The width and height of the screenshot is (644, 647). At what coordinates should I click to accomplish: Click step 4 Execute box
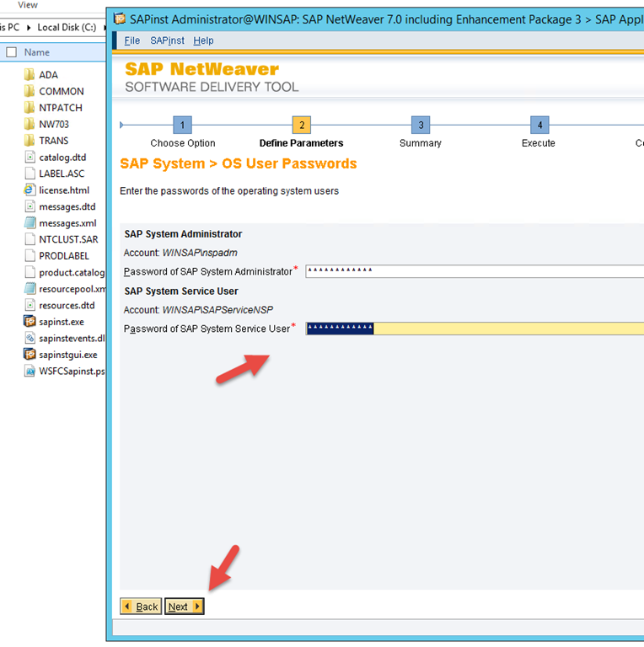click(539, 126)
